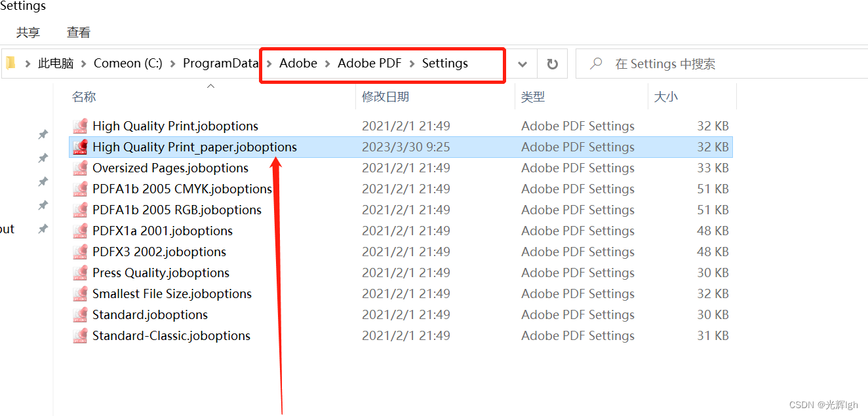The image size is (868, 416).
Task: Expand the chevron after Comeon (C:)
Action: click(x=172, y=64)
